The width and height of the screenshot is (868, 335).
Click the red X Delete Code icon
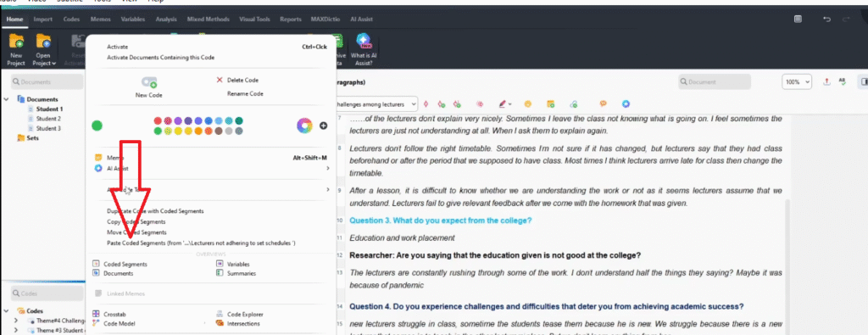point(220,80)
